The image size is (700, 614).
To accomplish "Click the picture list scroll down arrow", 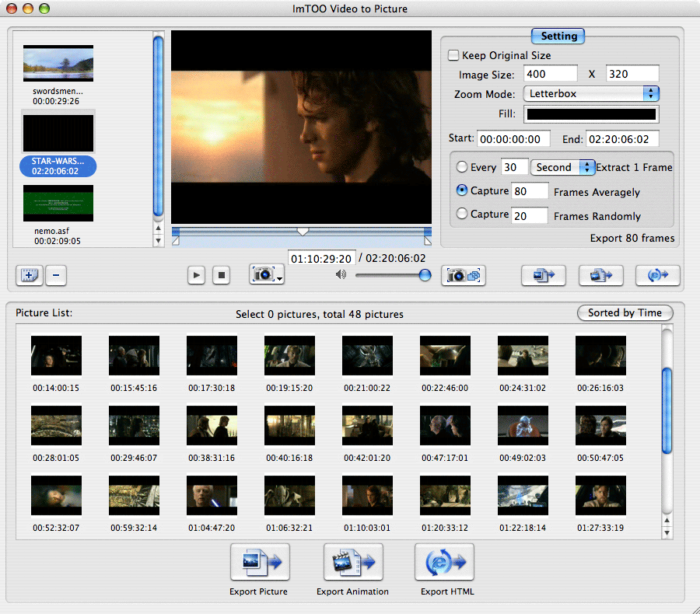I will (x=667, y=532).
